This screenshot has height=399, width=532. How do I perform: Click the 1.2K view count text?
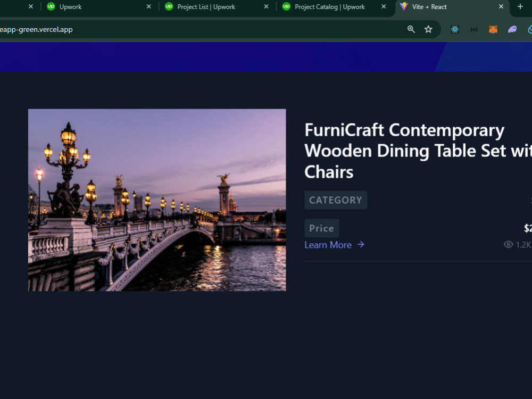tap(523, 245)
